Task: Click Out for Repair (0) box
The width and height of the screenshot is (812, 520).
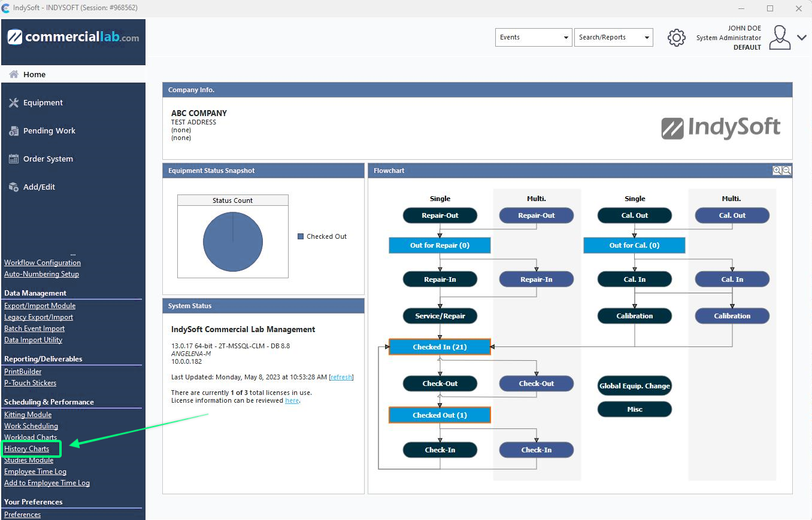Action: click(440, 245)
